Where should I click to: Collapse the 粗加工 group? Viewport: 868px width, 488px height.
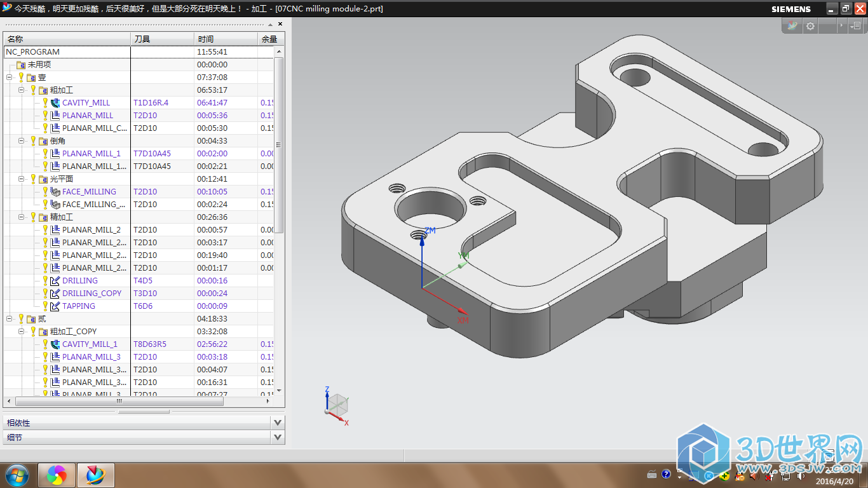tap(21, 90)
